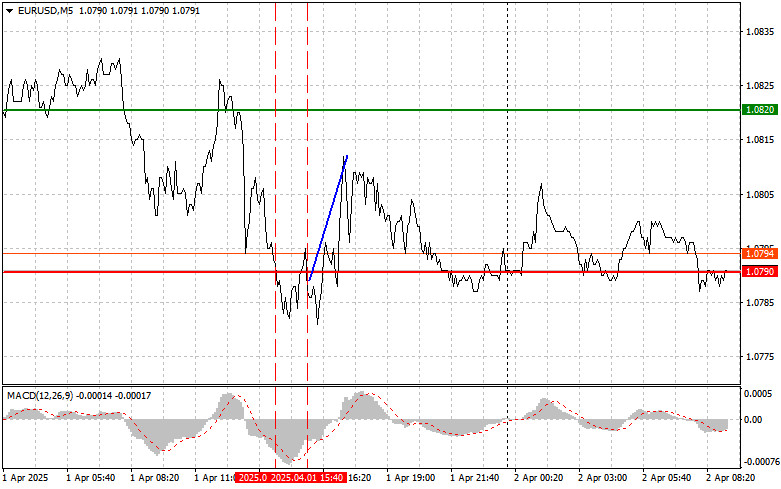Click the 1 Apr 2025 date label

point(26,478)
